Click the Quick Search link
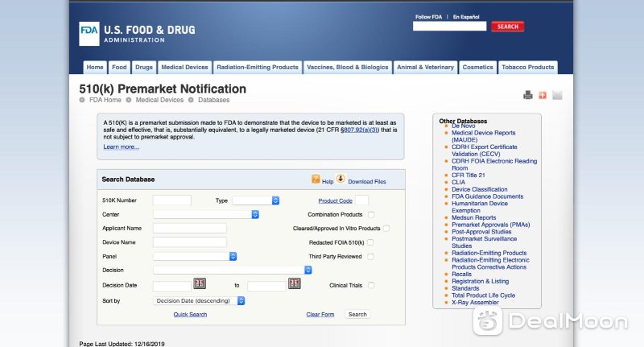Screen dimensions: 644x347 190,315
